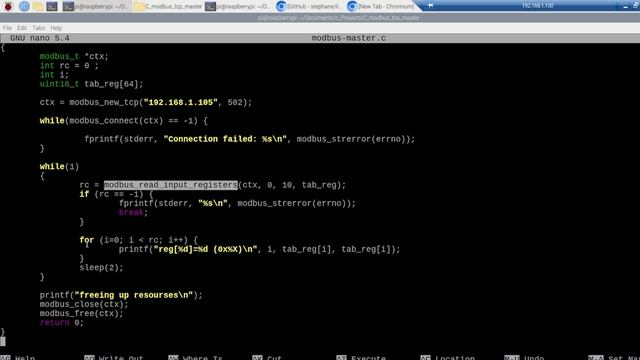Place cursor on int i; line

(x=54, y=75)
